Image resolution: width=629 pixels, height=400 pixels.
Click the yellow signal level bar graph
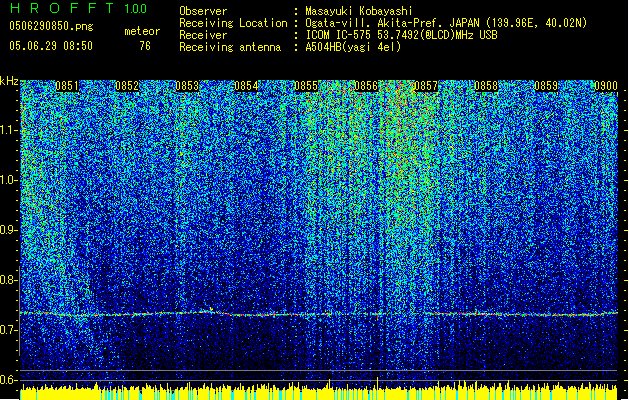tap(319, 391)
